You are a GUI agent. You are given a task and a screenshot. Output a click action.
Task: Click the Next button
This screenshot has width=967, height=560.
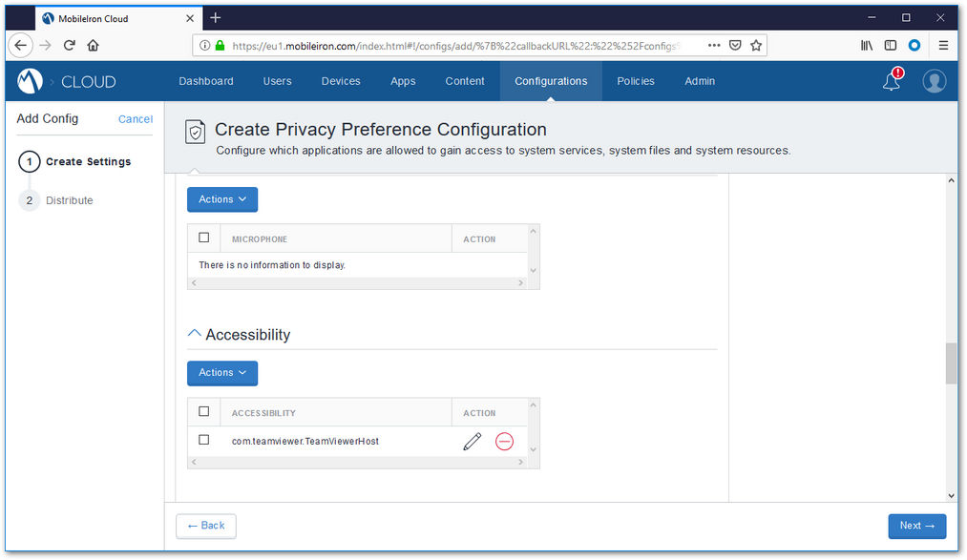click(917, 526)
